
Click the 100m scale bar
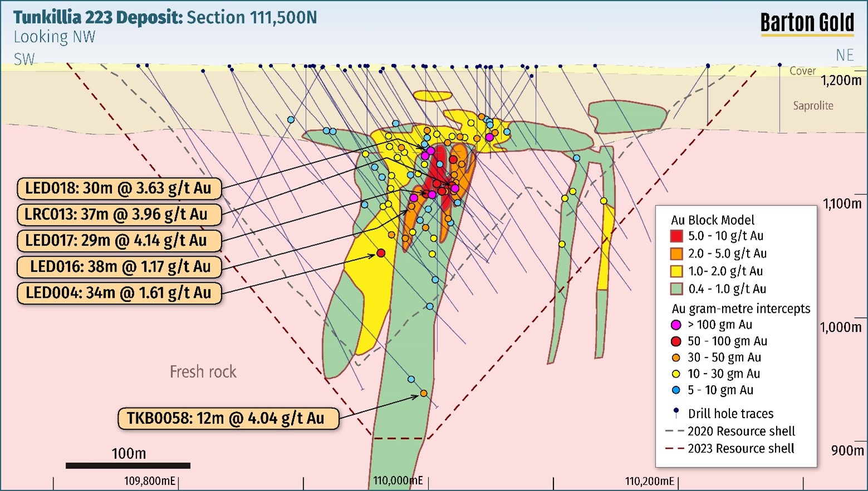click(x=128, y=465)
